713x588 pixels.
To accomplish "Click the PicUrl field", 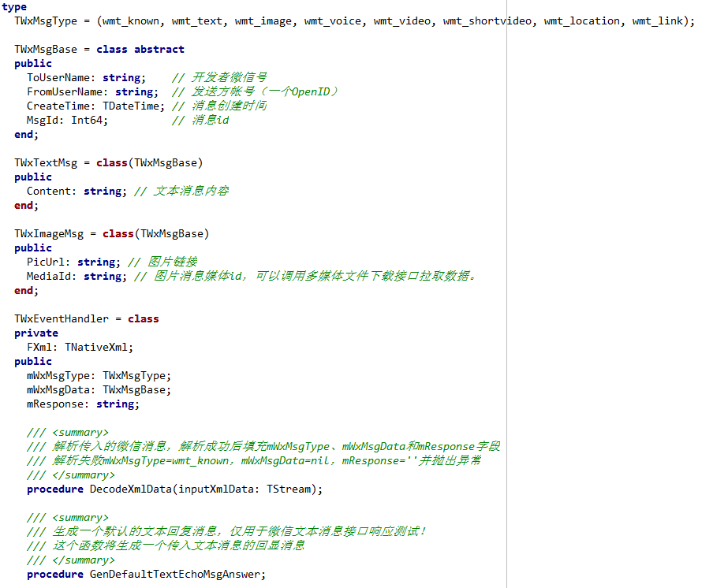I will point(45,262).
